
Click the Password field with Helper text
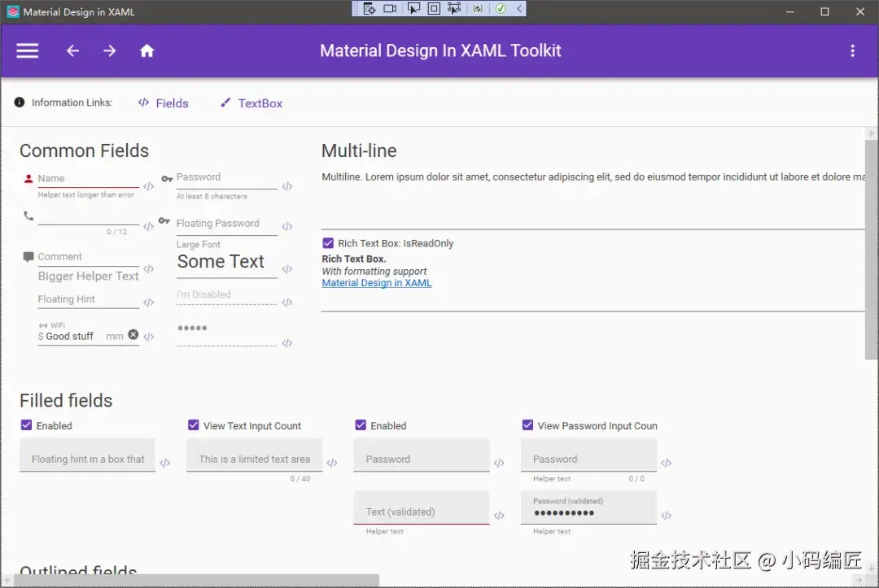click(x=588, y=455)
